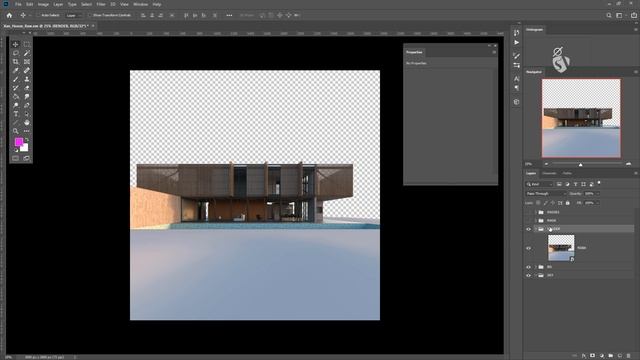
Task: Expand the second group in Layers
Action: pyautogui.click(x=536, y=220)
